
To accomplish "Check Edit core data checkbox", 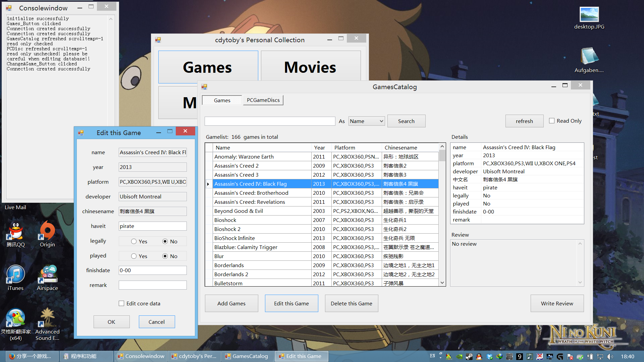I will (121, 303).
